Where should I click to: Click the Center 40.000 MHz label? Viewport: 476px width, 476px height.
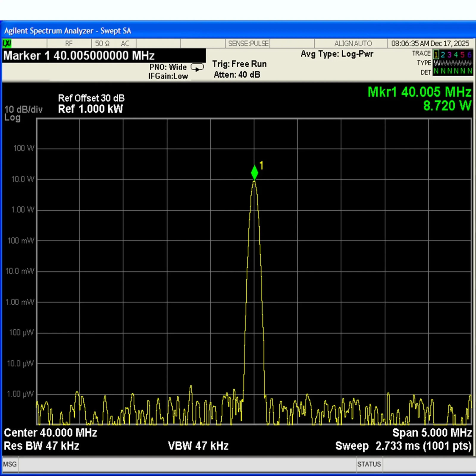point(51,433)
